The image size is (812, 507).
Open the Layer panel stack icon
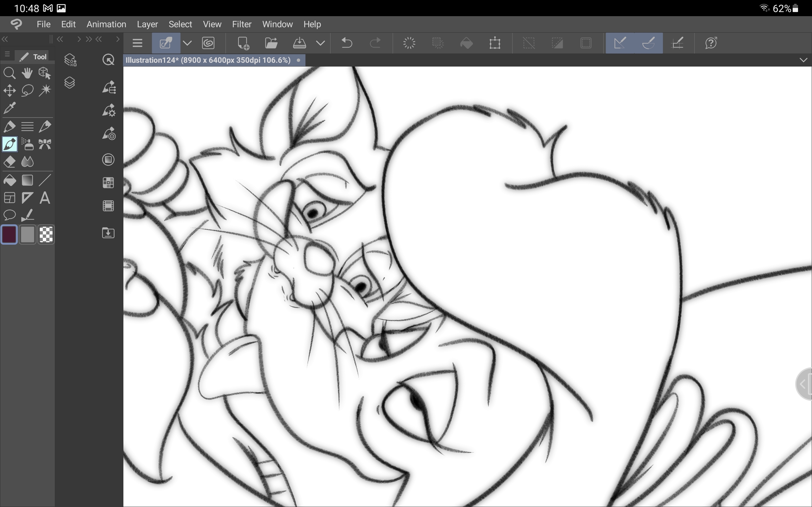69,82
